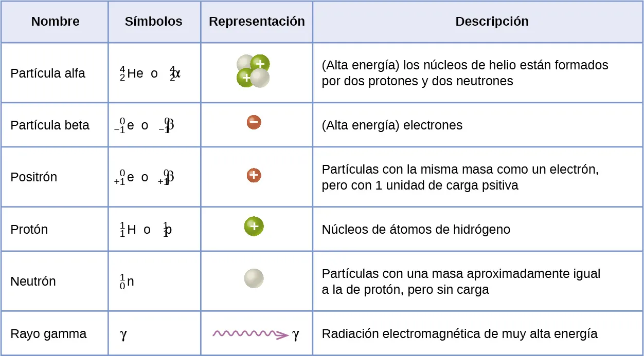Screen dimensions: 644x356
Task: Click the Descripción column header
Action: [x=492, y=22]
